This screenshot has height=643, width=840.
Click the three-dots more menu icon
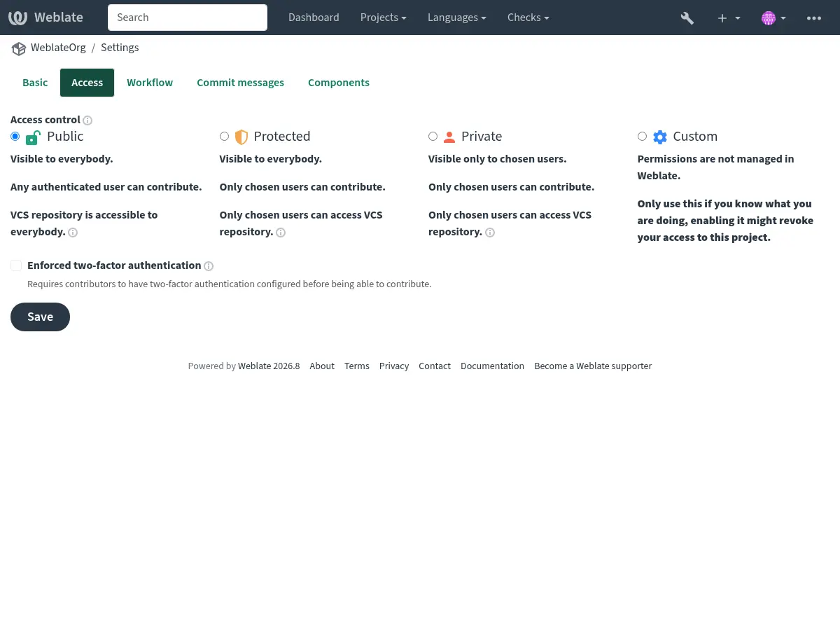[814, 18]
